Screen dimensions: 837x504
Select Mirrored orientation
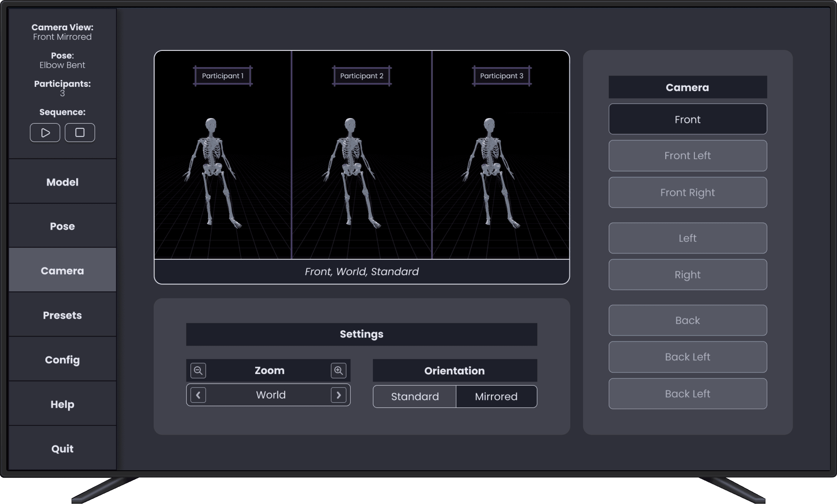[496, 396]
